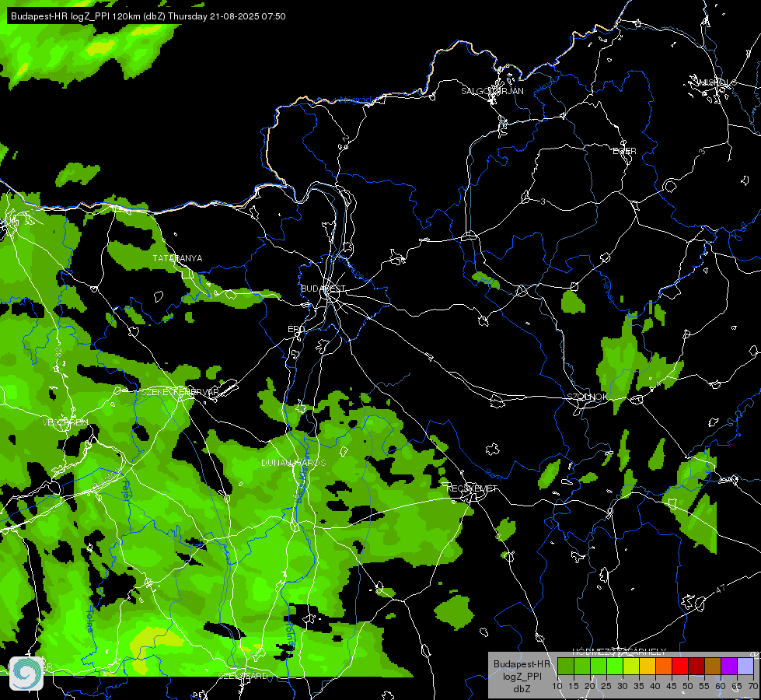Click the 30–35 dBZ yellow-green swatch
This screenshot has height=700, width=761.
tap(631, 666)
